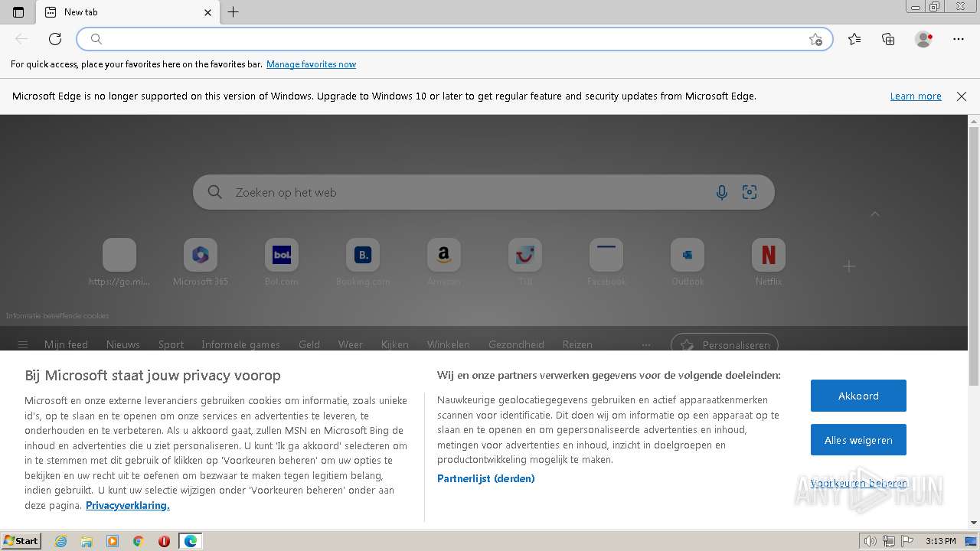Click the Zoeken op het web box
Image resolution: width=980 pixels, height=551 pixels.
(x=484, y=192)
